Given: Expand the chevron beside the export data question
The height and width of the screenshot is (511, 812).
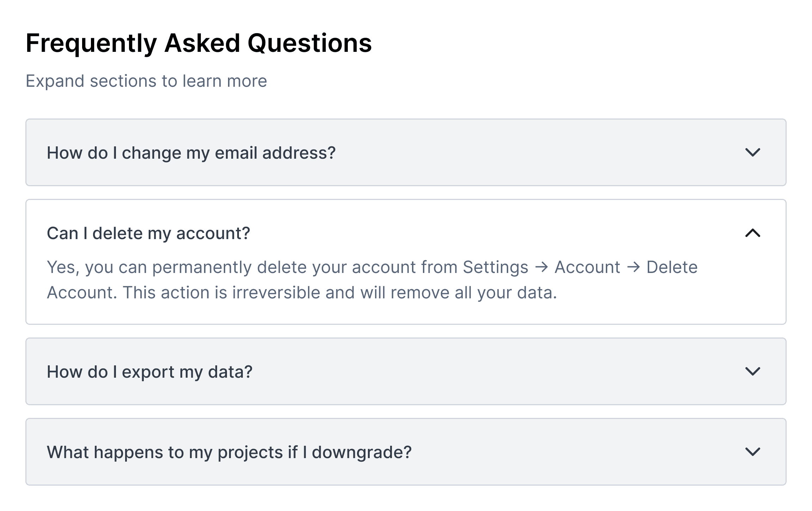Looking at the screenshot, I should point(752,371).
